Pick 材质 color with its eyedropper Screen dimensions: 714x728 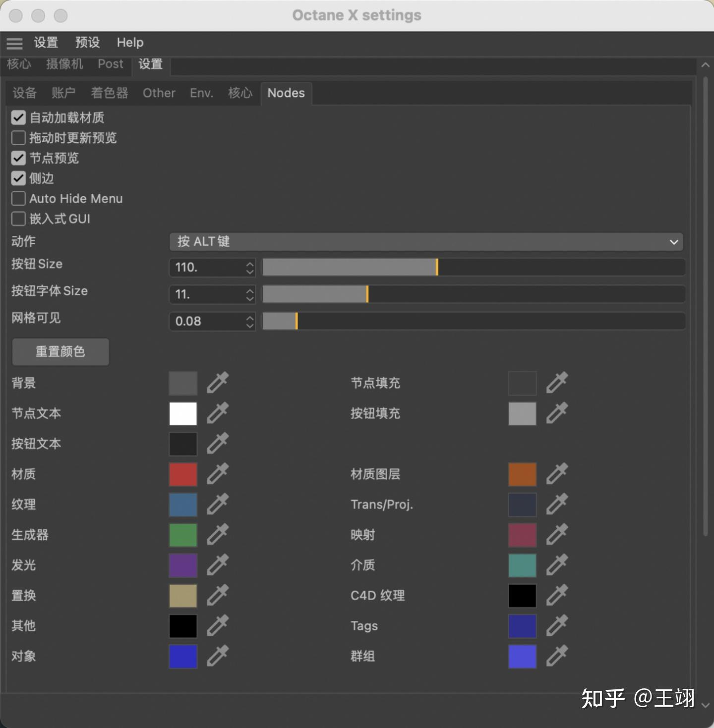218,474
